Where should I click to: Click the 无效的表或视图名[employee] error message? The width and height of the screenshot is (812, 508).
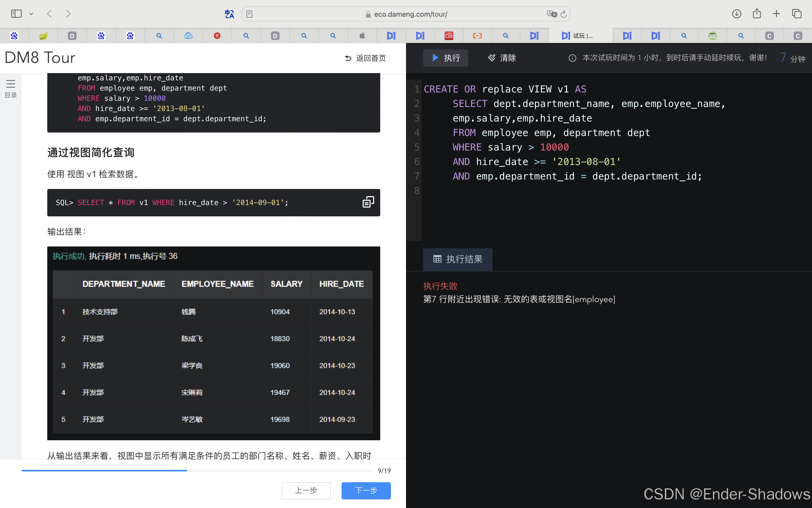[x=559, y=299]
